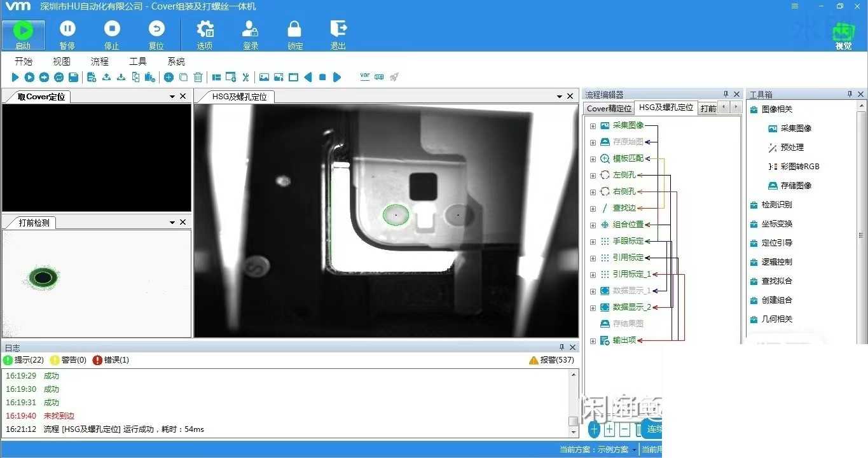Image resolution: width=868 pixels, height=458 pixels.
Task: Select 预处理 tool in toolbox
Action: 792,148
